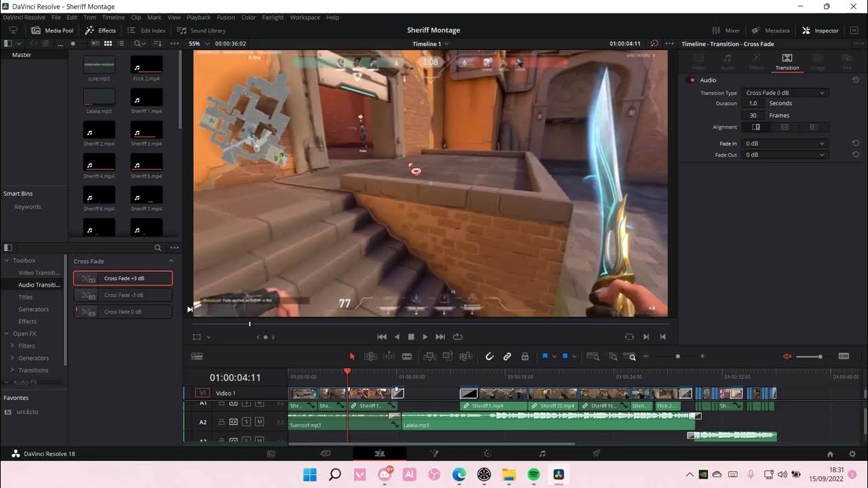The image size is (868, 488).
Task: Toggle the Inspector panel
Action: (821, 30)
